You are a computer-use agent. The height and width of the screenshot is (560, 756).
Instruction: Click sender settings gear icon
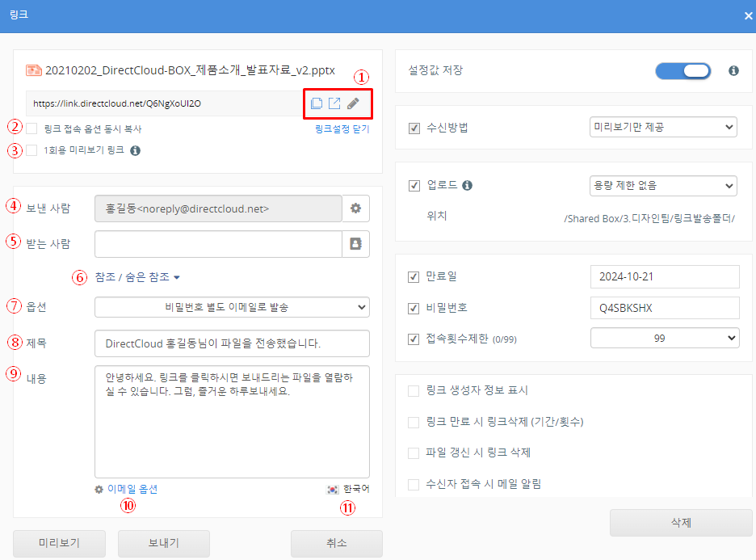pyautogui.click(x=355, y=208)
